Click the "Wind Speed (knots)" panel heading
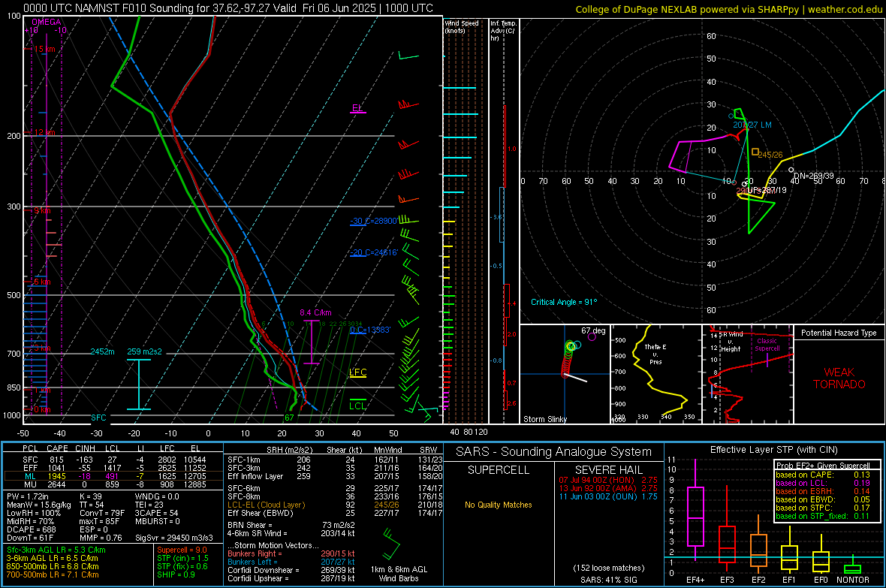The height and width of the screenshot is (588, 886). click(462, 26)
